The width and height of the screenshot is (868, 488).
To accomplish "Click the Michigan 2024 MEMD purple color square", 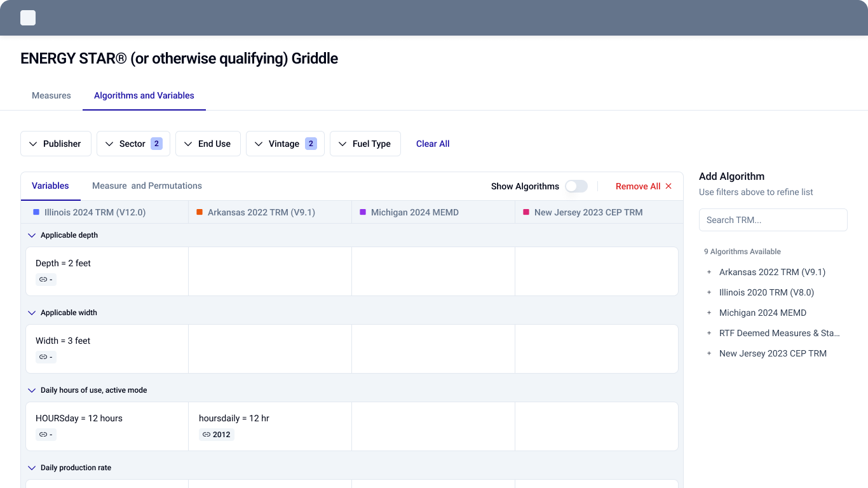I will pos(363,212).
